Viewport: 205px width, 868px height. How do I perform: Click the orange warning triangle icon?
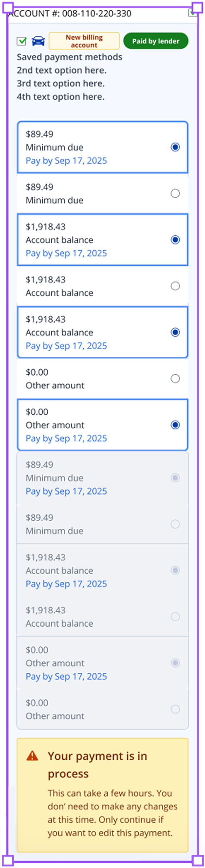click(32, 756)
